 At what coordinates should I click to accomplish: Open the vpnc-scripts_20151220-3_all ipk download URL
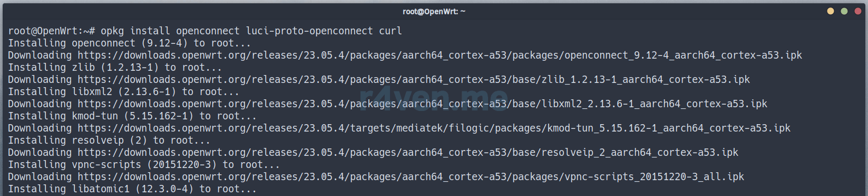point(411,177)
